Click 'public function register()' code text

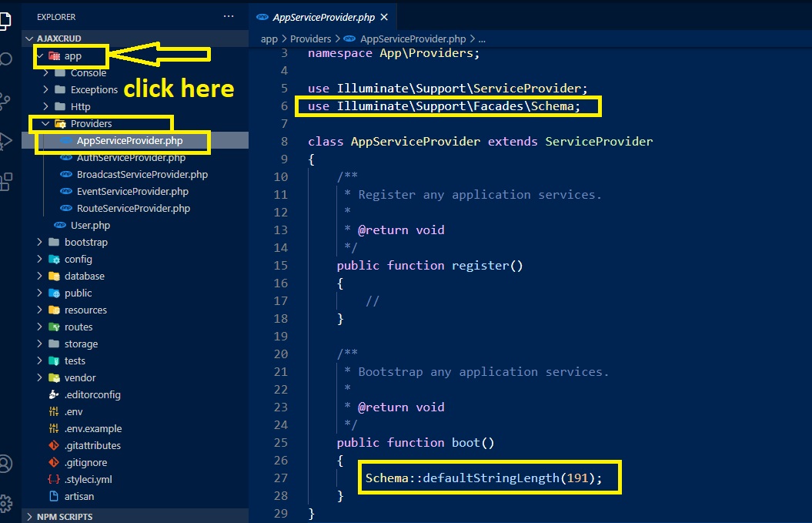(429, 266)
